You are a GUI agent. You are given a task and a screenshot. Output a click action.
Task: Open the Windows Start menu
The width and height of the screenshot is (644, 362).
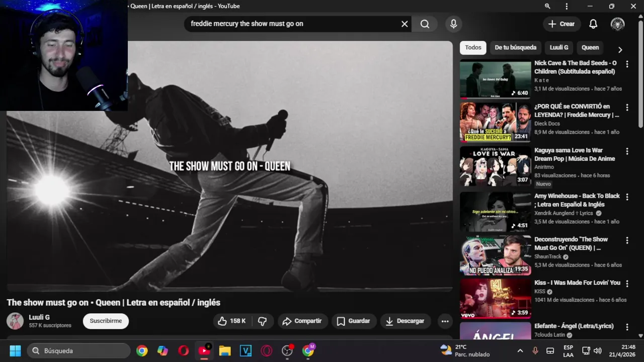pos(15,350)
